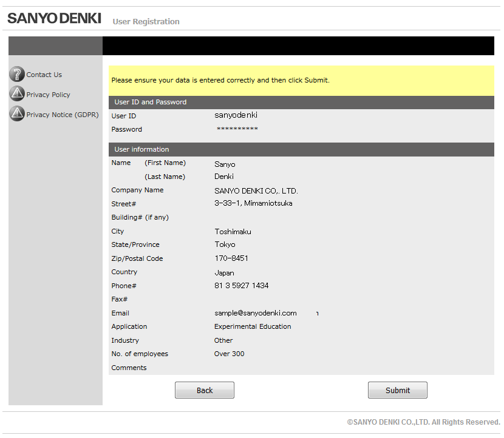This screenshot has width=504, height=438.
Task: Click the State/Province label
Action: click(135, 244)
